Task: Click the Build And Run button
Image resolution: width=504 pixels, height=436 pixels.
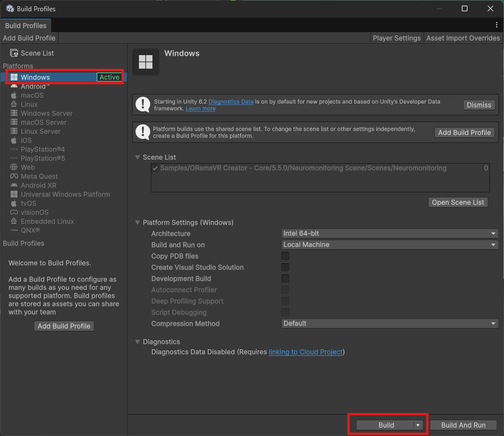Action: pos(463,425)
